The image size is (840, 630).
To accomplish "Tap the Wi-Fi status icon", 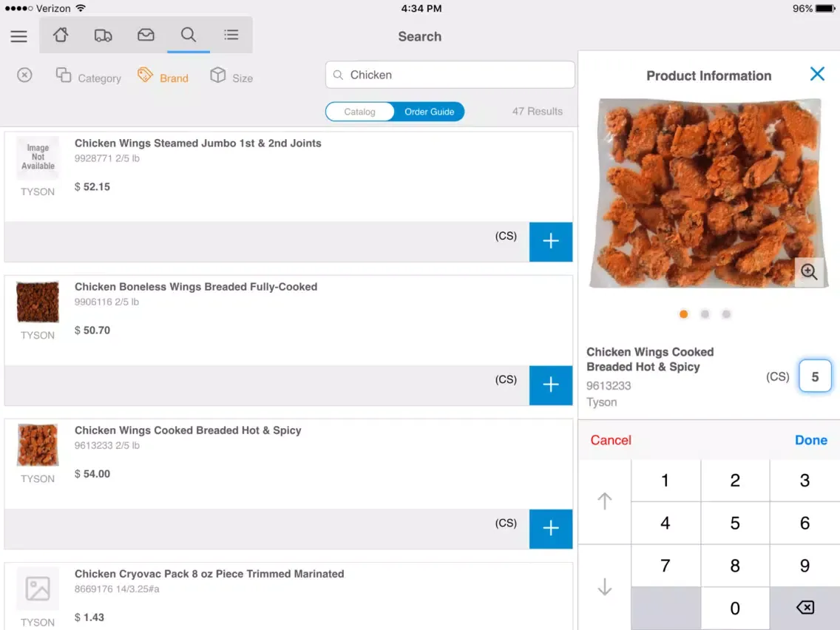I will 81,8.
